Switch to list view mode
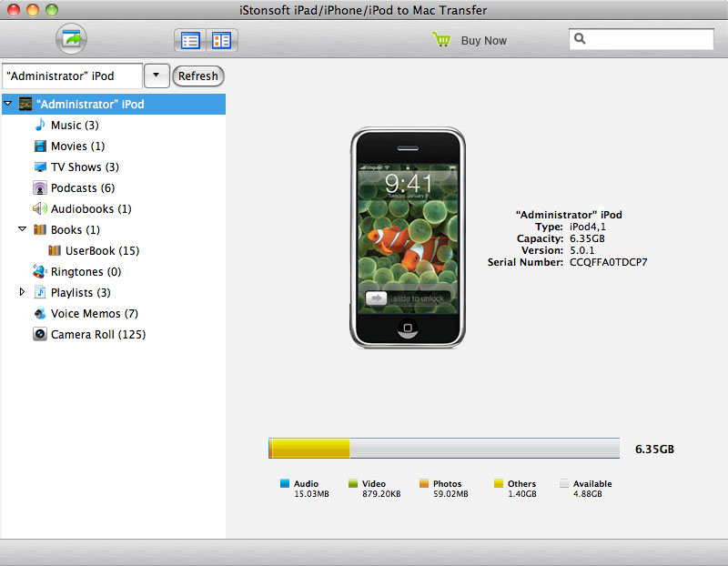 [190, 40]
